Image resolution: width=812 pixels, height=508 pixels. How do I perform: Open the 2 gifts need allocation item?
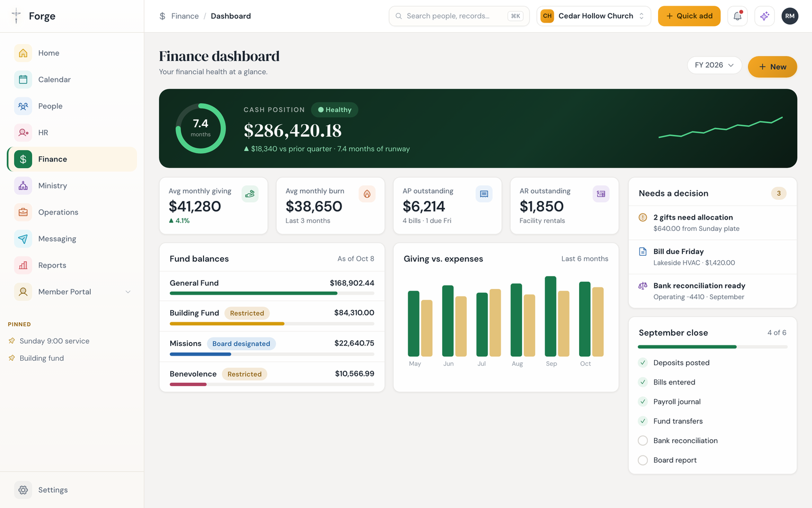tap(713, 223)
